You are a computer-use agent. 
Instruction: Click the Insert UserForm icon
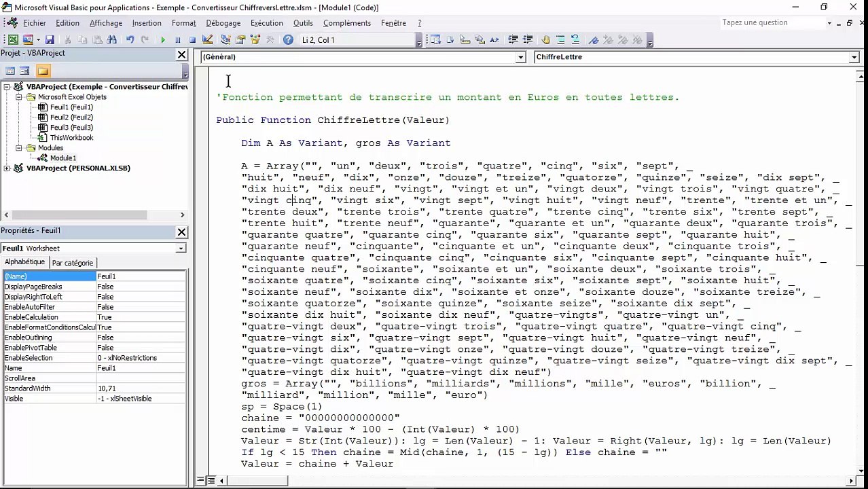[28, 40]
